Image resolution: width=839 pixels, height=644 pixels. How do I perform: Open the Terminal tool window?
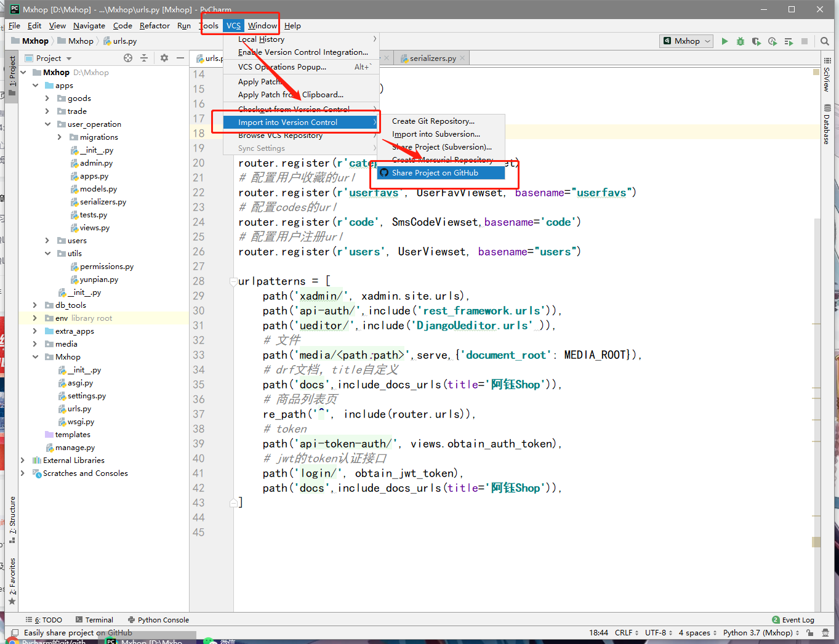[x=94, y=620]
